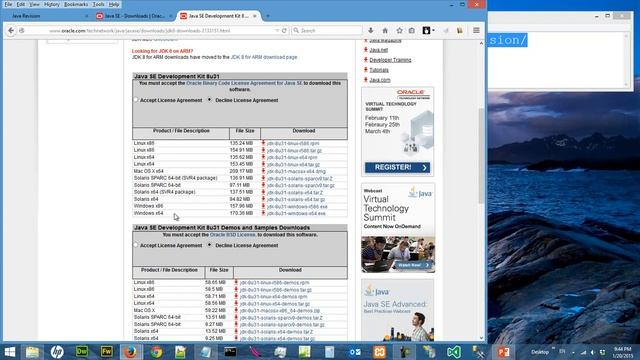Open XAMPP from the taskbar
The width and height of the screenshot is (640, 360).
380,352
